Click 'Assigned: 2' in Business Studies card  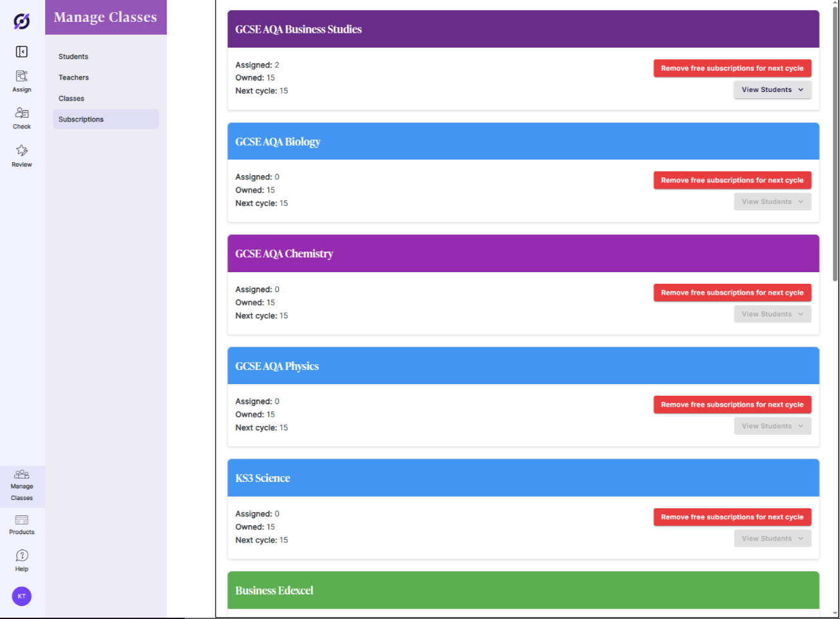click(x=257, y=65)
